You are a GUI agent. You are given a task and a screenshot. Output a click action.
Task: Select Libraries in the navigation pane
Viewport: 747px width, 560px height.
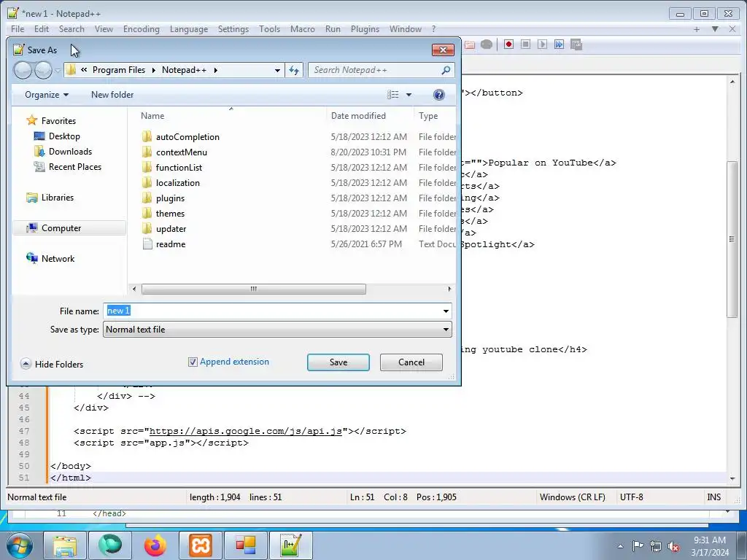click(x=57, y=197)
